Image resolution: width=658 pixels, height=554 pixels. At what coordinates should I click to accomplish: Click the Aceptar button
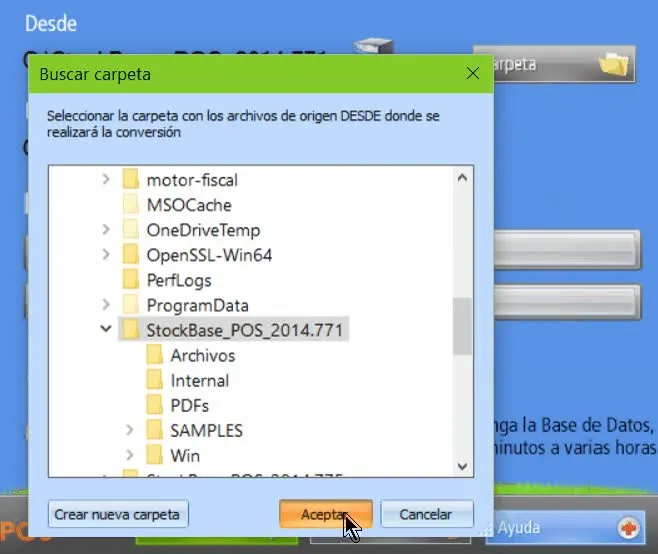tap(326, 514)
